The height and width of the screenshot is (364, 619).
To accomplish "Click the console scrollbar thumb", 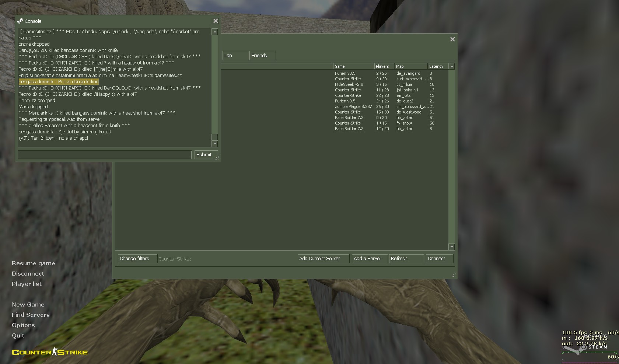I will click(215, 137).
